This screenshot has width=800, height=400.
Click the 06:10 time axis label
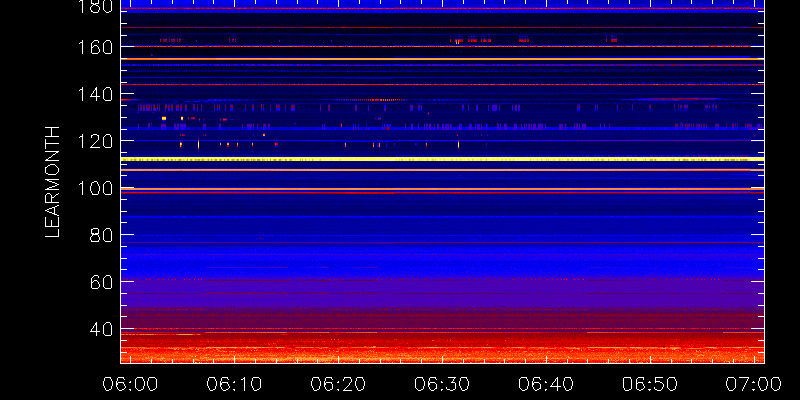point(234,384)
